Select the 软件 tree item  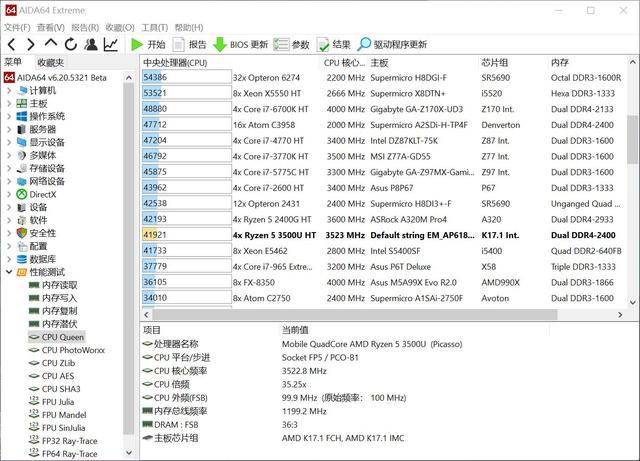point(32,220)
